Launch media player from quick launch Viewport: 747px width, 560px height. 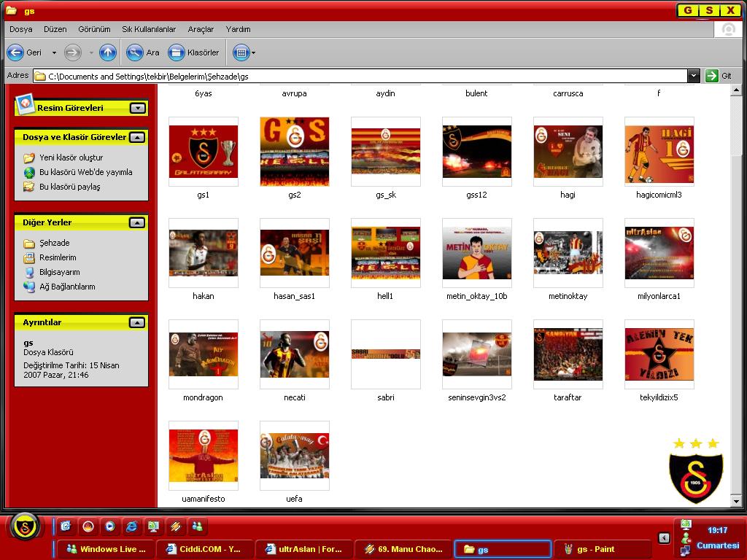click(x=109, y=526)
